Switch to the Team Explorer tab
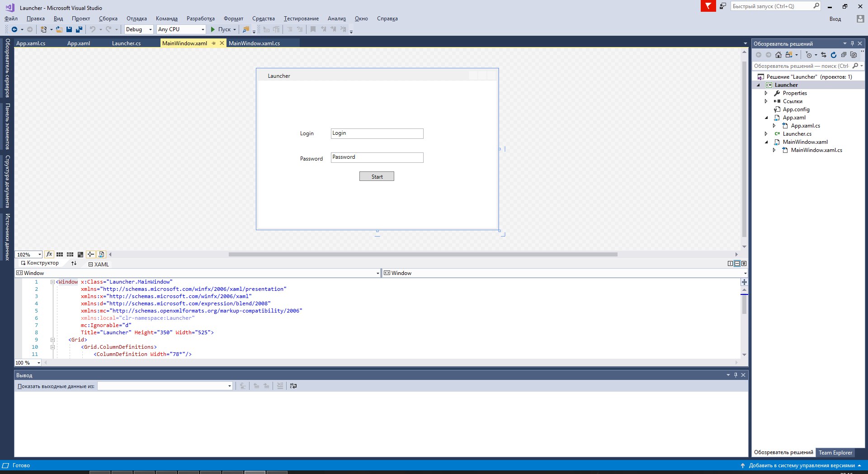868x474 pixels. 835,453
